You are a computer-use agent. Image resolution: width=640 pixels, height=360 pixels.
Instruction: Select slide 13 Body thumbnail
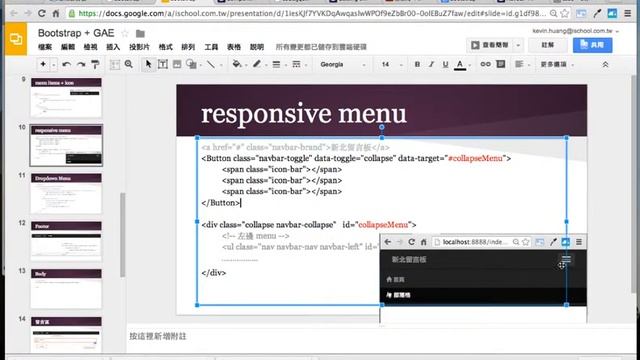click(66, 289)
